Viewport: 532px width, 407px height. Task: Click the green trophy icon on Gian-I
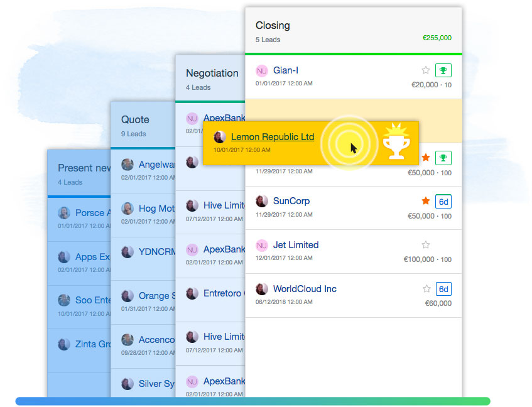point(443,70)
